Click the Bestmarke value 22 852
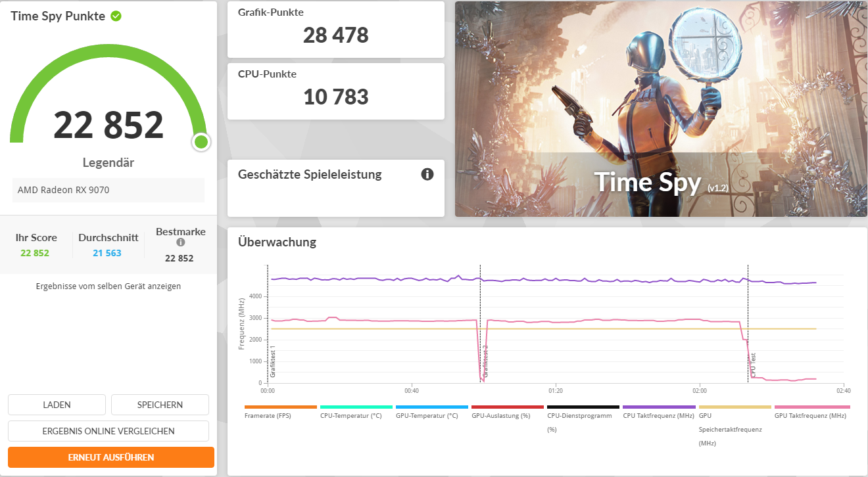This screenshot has width=868, height=477. 179,258
